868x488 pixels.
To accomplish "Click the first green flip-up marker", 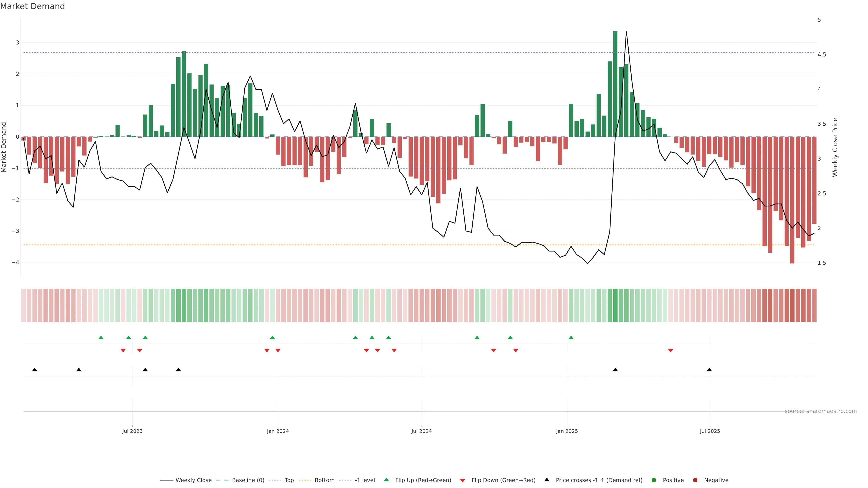I will (101, 338).
